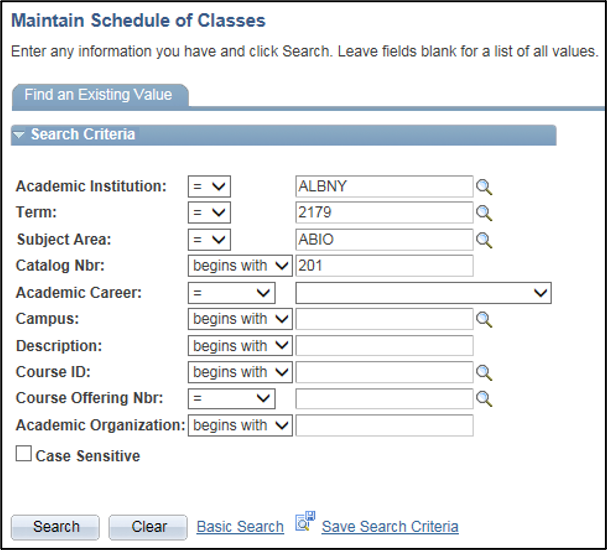This screenshot has width=608, height=552.
Task: Switch to Basic Search link
Action: 240,527
